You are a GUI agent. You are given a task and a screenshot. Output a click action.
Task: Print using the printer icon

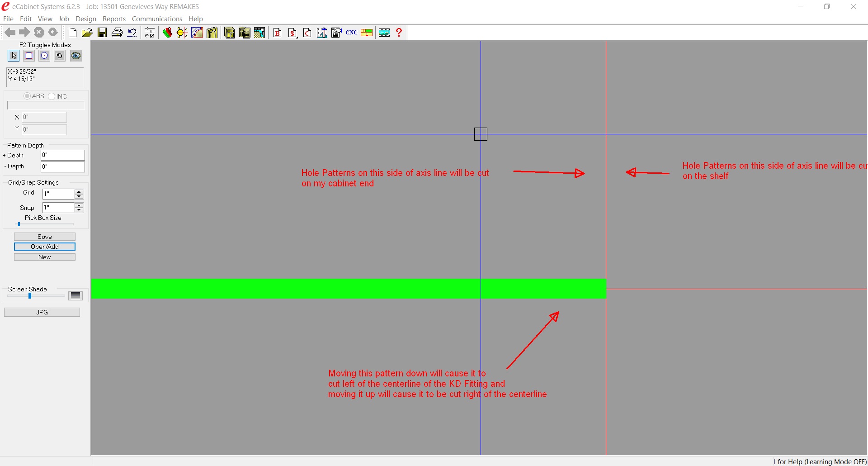click(117, 33)
